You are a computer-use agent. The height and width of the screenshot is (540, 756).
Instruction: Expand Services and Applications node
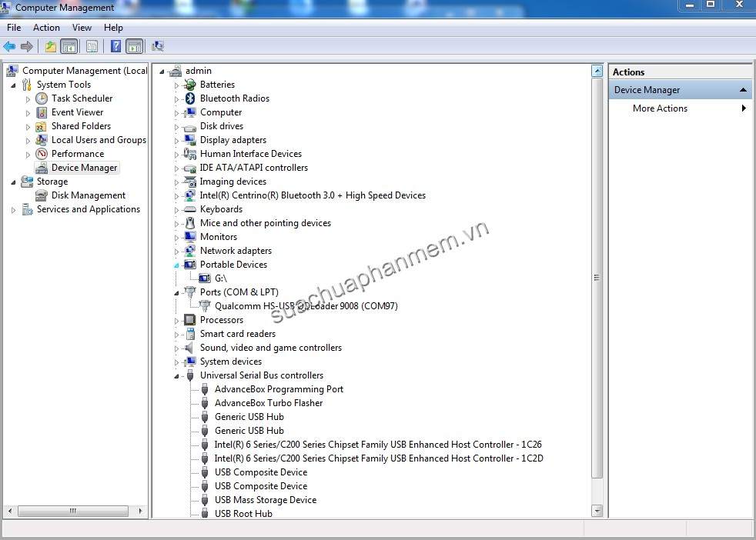[x=14, y=210]
